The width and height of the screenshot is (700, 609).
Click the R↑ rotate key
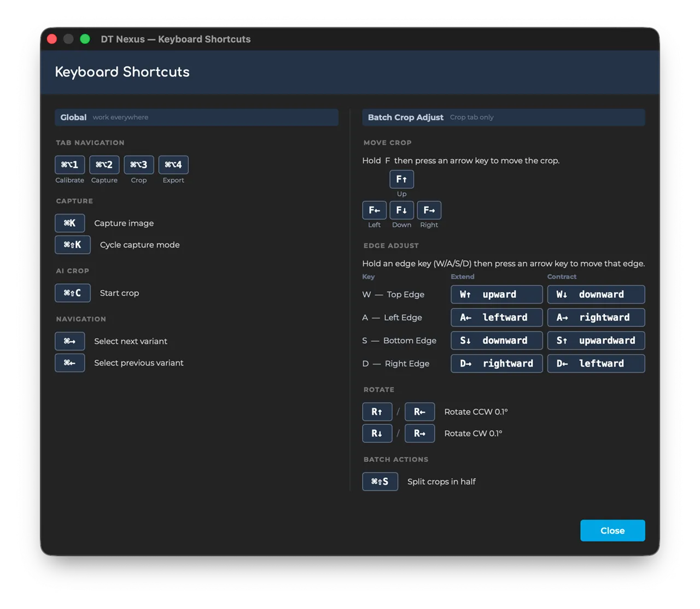tap(377, 412)
